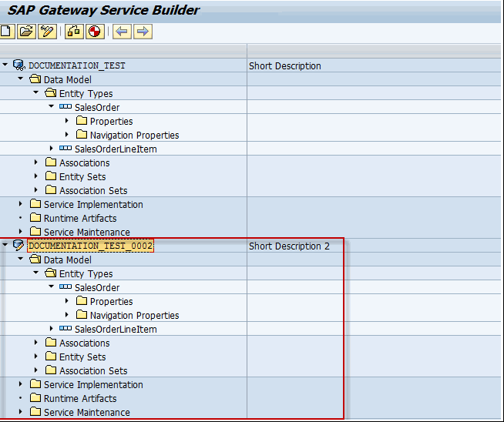Screen dimensions: 504x422
Task: Click the Create Project blank page icon
Action: 7,32
